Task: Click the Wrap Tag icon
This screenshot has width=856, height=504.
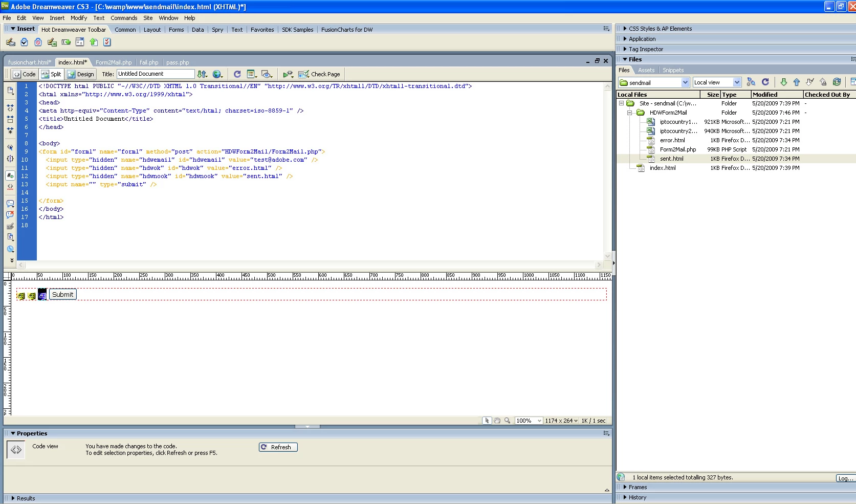Action: pyautogui.click(x=10, y=226)
